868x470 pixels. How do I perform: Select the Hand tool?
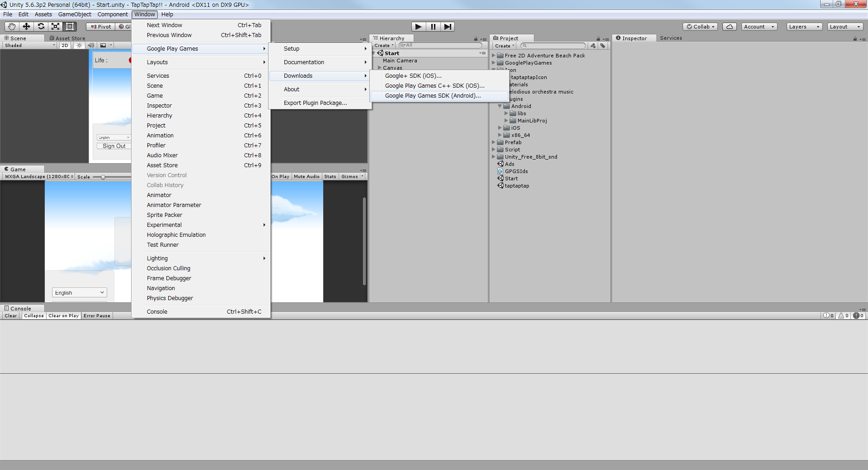point(12,27)
